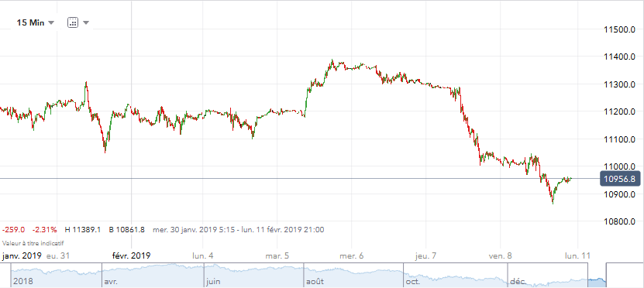Click the 'Valeur à titre indicatif' note
The height and width of the screenshot is (288, 644).
(33, 243)
